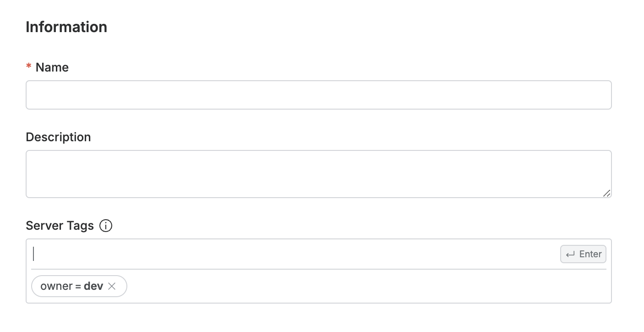Click the bold dev value in tag
The image size is (644, 332).
[x=93, y=286]
